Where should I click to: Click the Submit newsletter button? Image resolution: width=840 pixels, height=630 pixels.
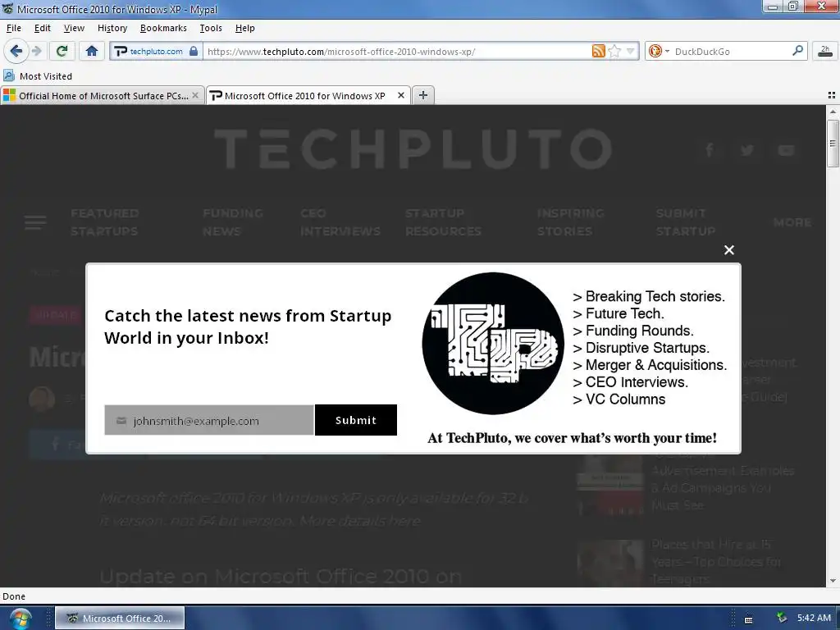pyautogui.click(x=356, y=420)
